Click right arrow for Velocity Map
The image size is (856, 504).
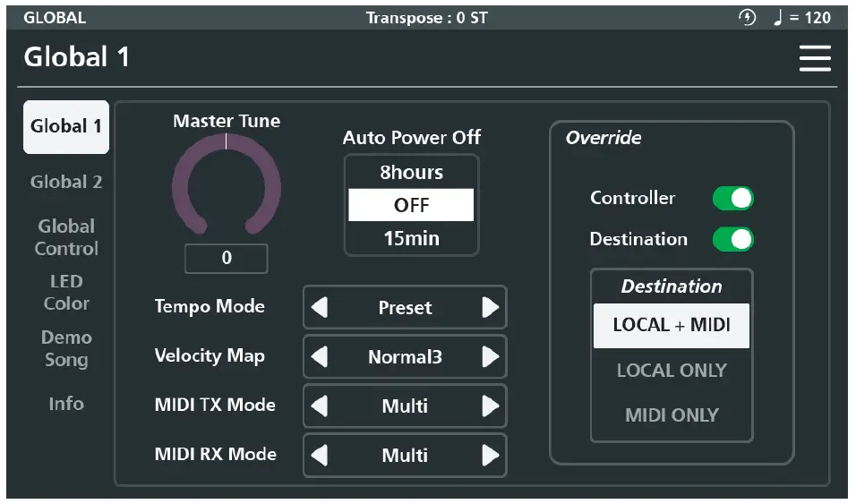pyautogui.click(x=491, y=357)
